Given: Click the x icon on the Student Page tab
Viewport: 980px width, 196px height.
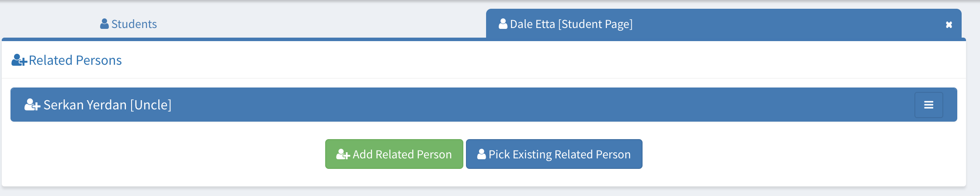Looking at the screenshot, I should tap(949, 24).
